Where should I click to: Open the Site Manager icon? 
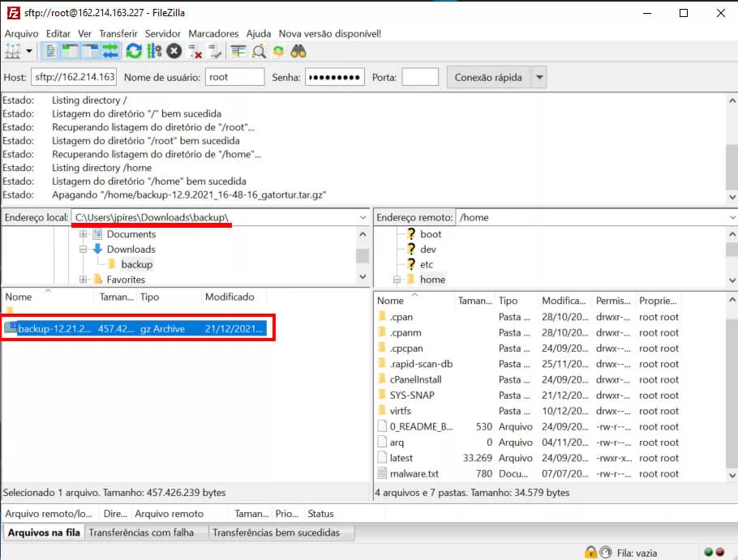point(12,51)
